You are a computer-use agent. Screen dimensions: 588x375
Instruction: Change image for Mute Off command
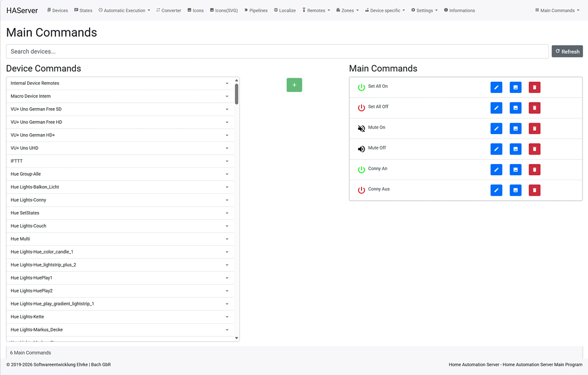coord(515,149)
